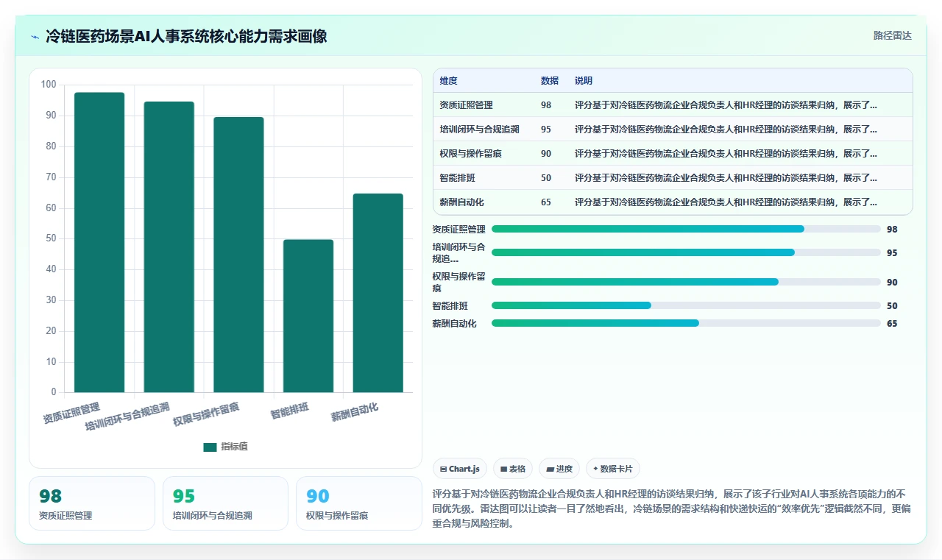Click the 说明 text in the 智能排班 row
The width and height of the screenshot is (942, 560).
(x=726, y=178)
